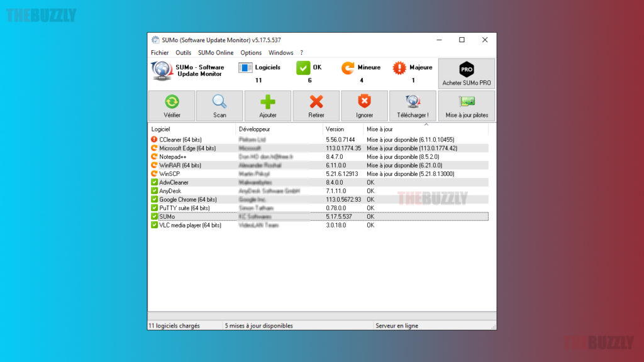Select the CCleaner (64 bits) row name
This screenshot has width=644, height=362.
[180, 140]
